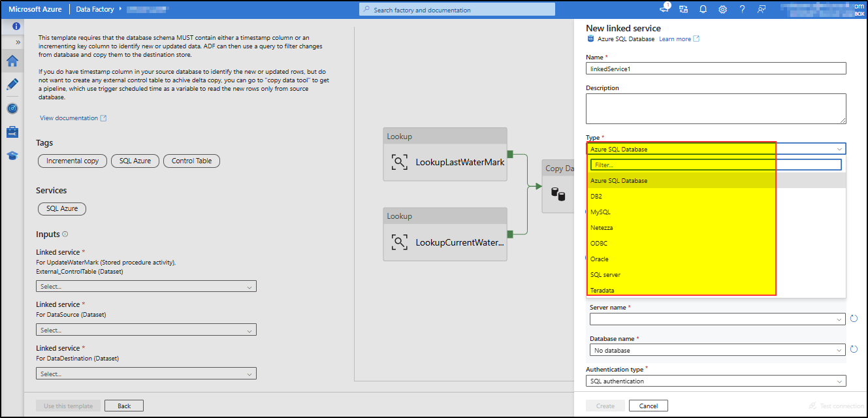Click the switch Data Factory icon

click(684, 9)
